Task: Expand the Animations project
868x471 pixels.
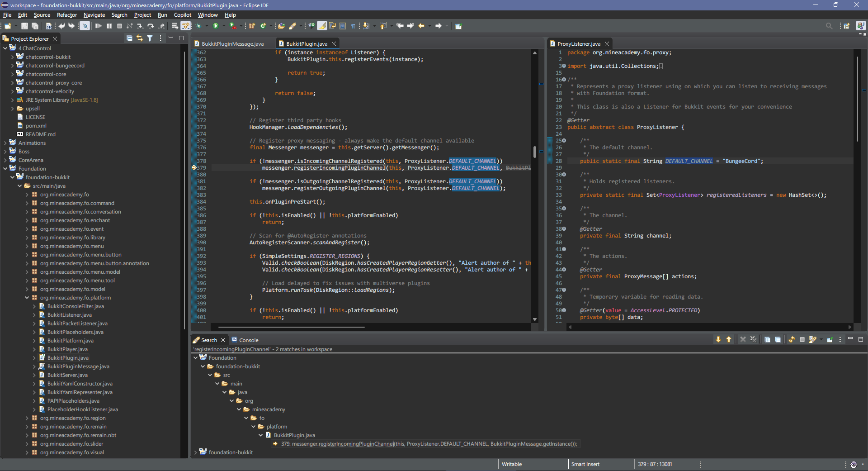Action: (5, 143)
